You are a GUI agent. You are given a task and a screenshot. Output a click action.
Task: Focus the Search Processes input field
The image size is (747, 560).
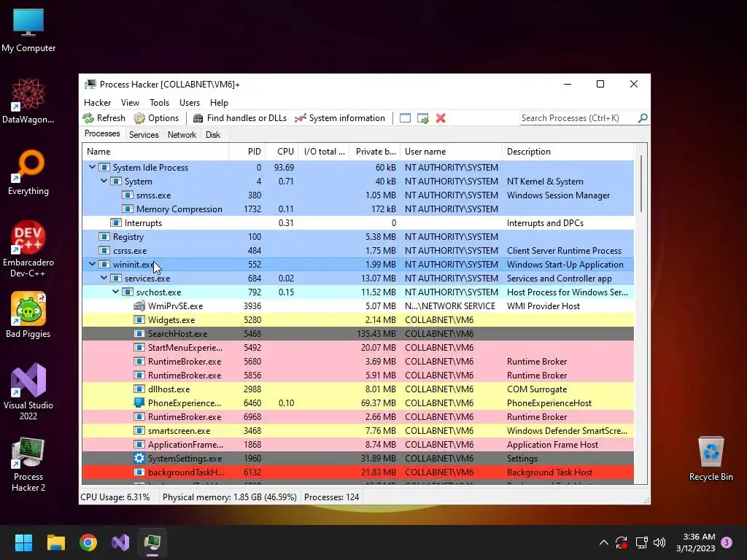(578, 118)
